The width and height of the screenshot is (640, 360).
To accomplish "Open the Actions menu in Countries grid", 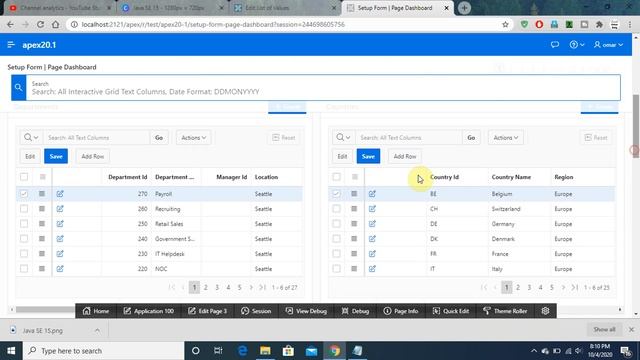I will coord(506,138).
